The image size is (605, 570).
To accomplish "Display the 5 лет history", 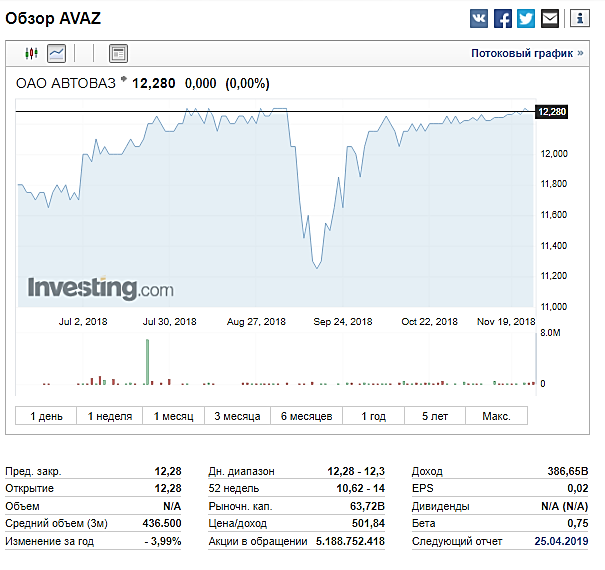I will [x=435, y=416].
